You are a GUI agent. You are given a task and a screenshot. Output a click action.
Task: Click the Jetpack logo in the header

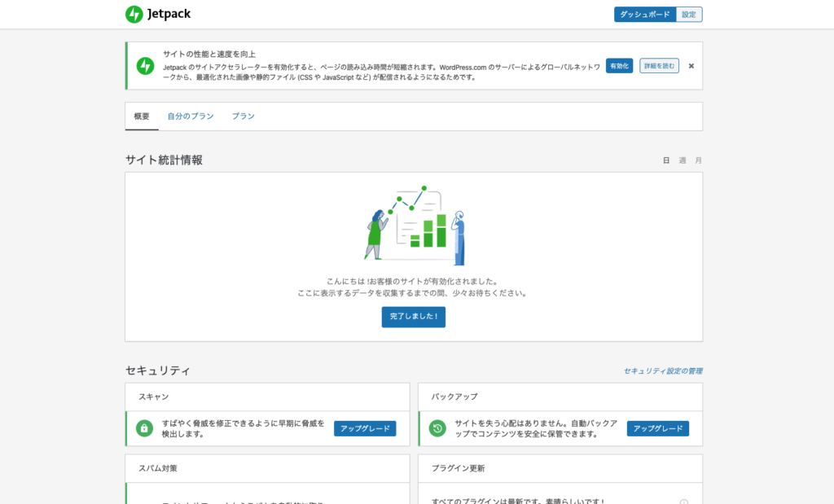point(158,14)
